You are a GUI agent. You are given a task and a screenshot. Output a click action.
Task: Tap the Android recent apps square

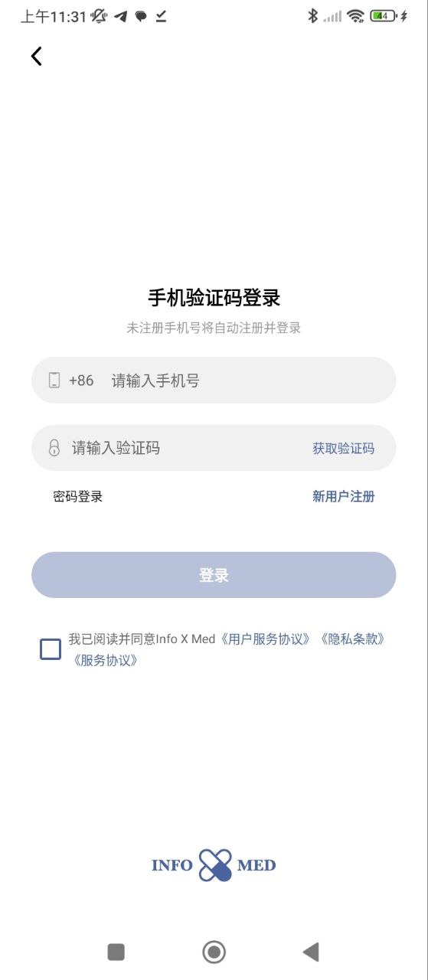tap(116, 952)
